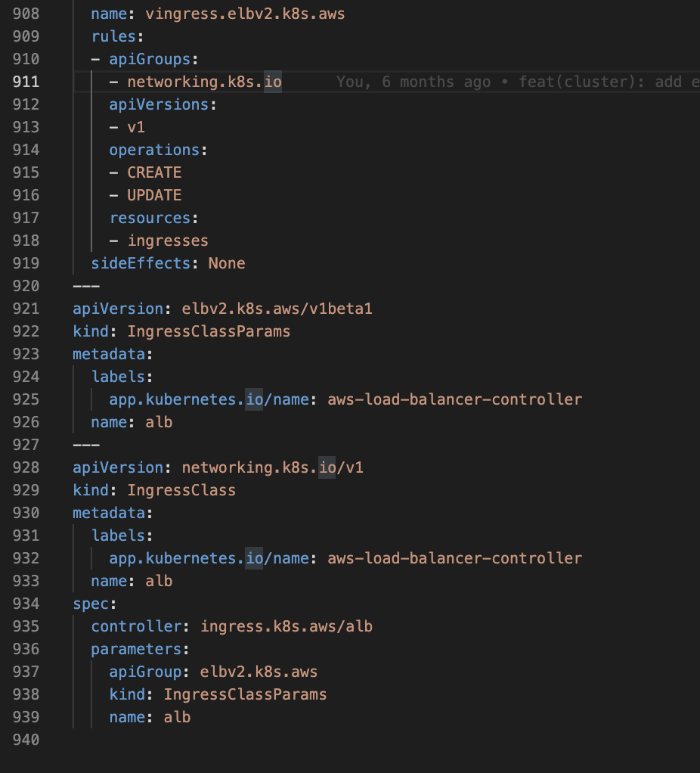Click the networking.k8s.io value on line 911
700x773 pixels.
coord(204,82)
